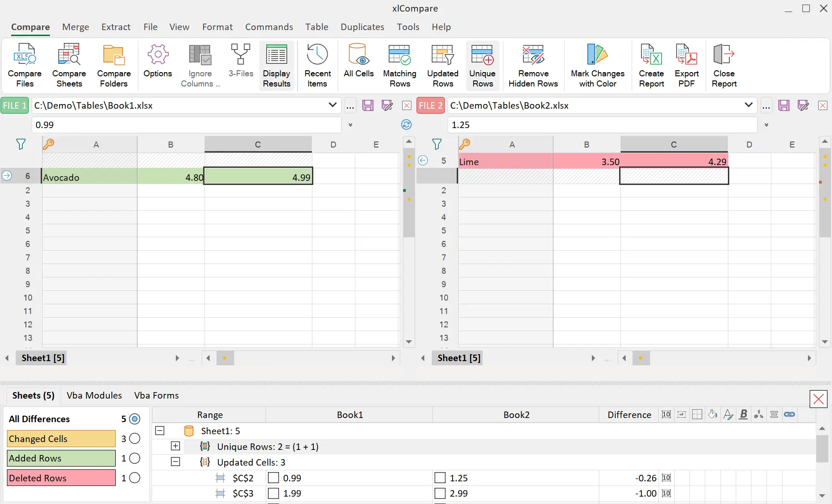Collapse the Updated Cells tree node
832x504 pixels.
pos(175,462)
